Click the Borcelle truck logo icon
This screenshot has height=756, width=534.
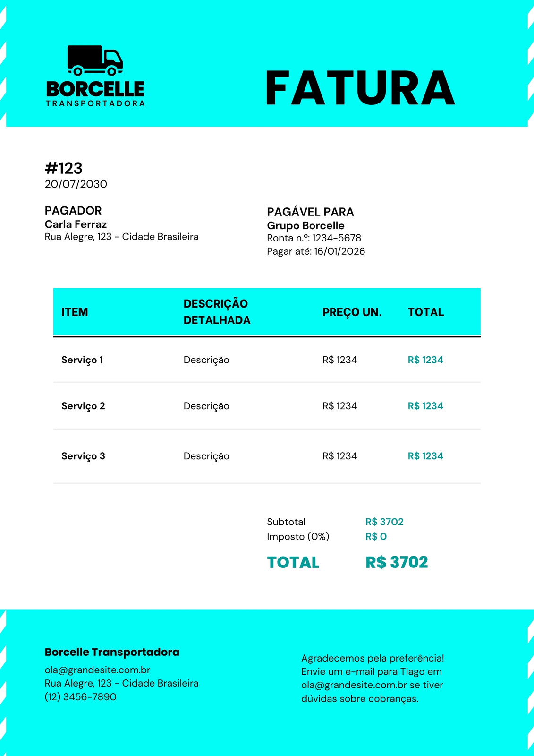coord(95,60)
